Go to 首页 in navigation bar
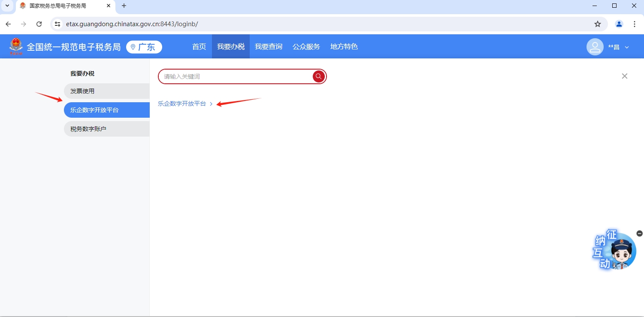 (x=199, y=47)
